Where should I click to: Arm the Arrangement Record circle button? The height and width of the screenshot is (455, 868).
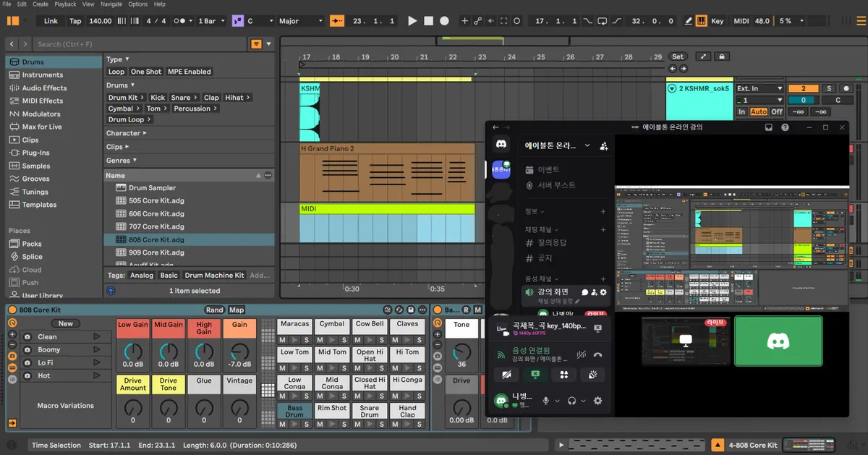coord(444,21)
